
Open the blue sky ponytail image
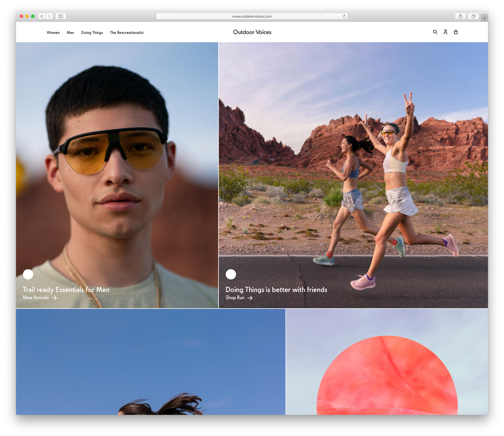[x=151, y=362]
